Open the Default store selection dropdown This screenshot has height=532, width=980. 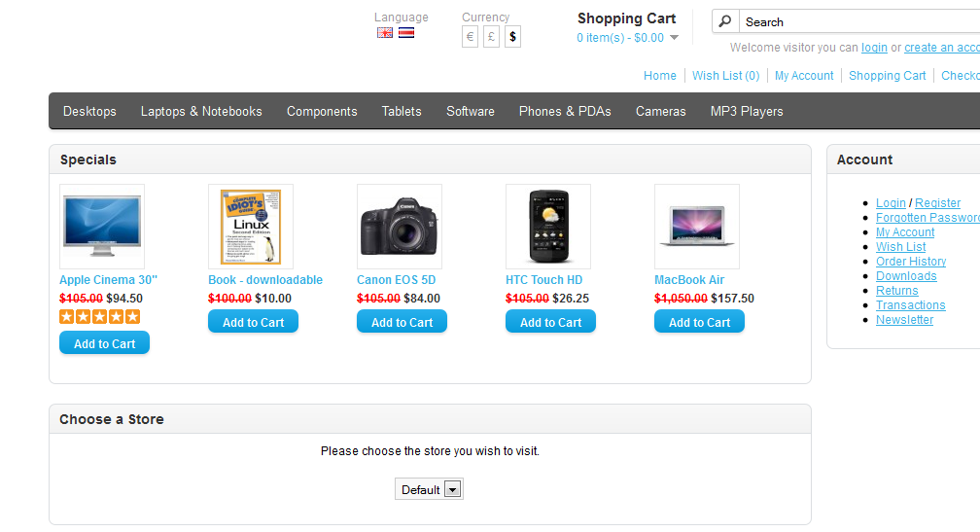[429, 489]
